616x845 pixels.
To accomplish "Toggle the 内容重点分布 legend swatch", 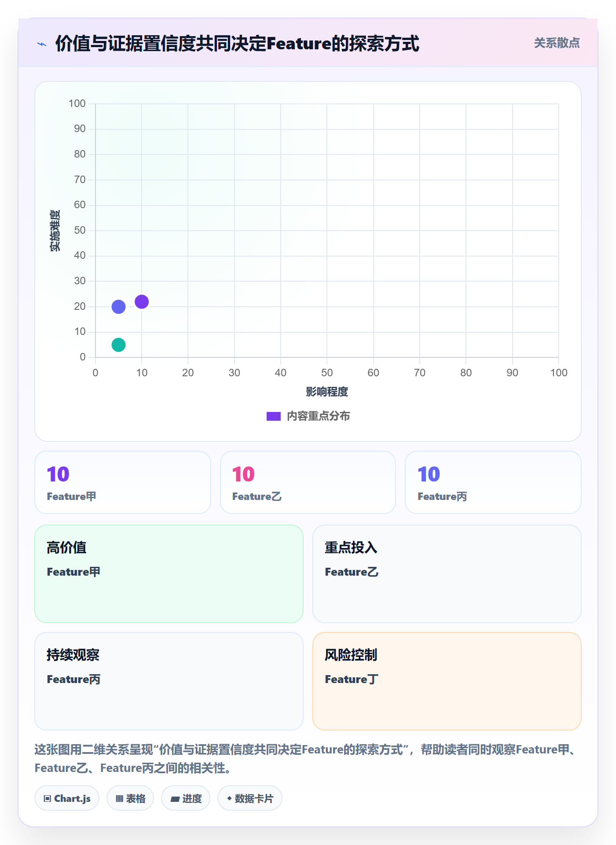I will coord(274,416).
